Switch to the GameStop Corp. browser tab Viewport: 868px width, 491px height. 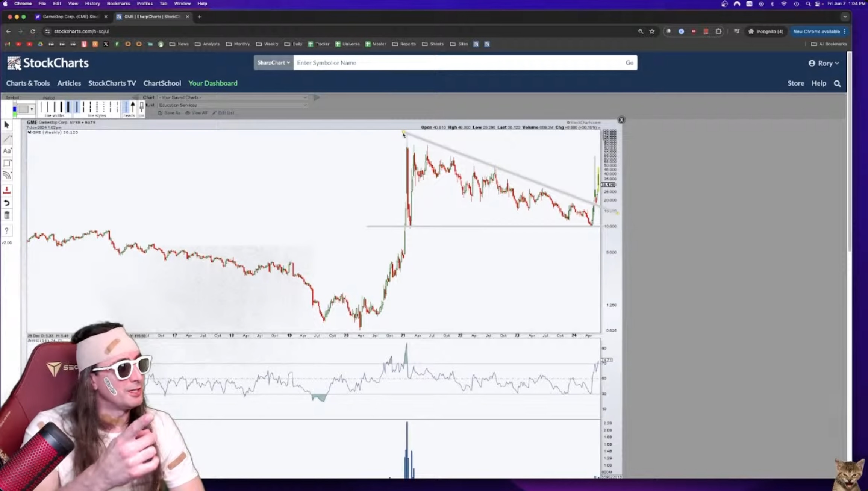click(70, 17)
